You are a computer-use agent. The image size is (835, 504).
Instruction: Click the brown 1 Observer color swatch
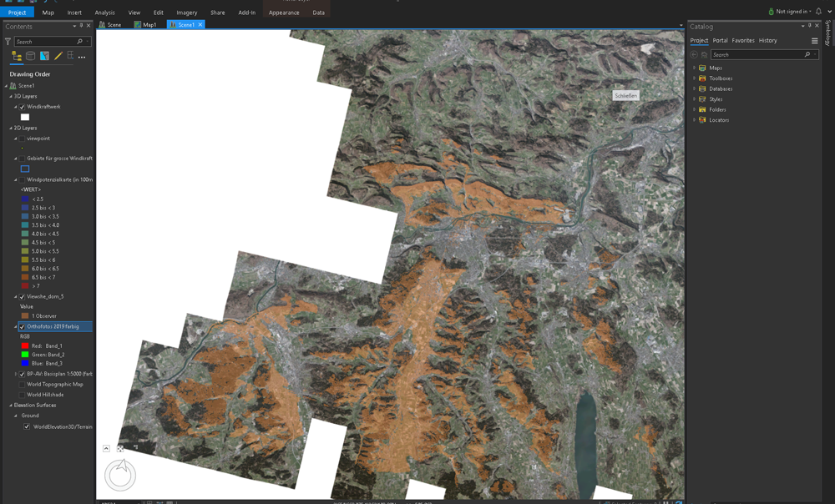(25, 315)
